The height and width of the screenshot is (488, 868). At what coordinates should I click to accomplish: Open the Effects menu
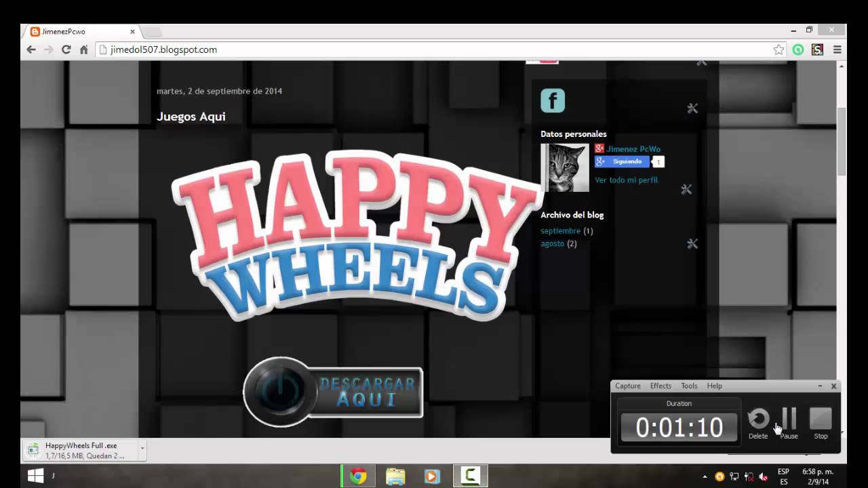(660, 386)
